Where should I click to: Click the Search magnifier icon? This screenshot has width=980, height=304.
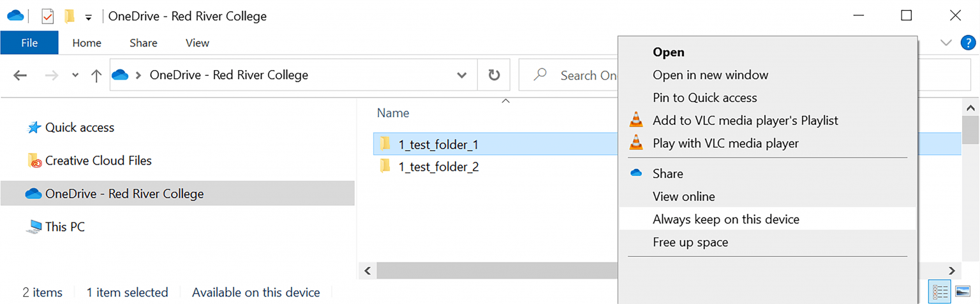click(540, 75)
